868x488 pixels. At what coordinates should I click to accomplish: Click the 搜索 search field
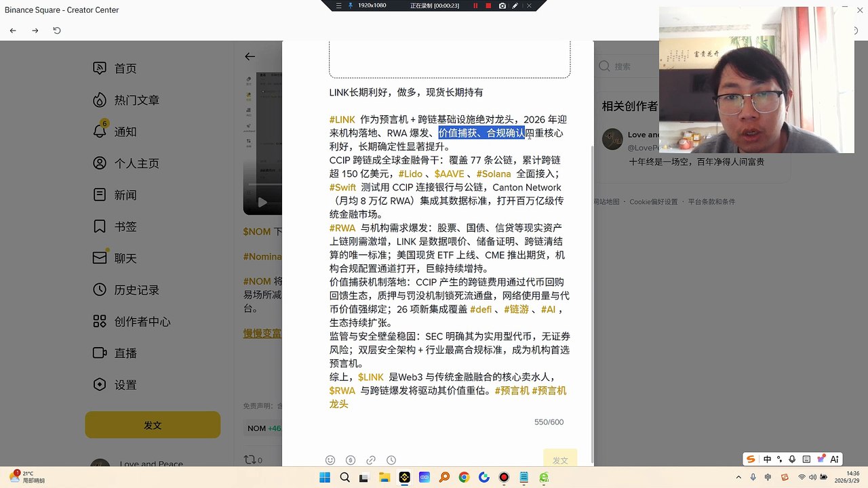[x=627, y=66]
